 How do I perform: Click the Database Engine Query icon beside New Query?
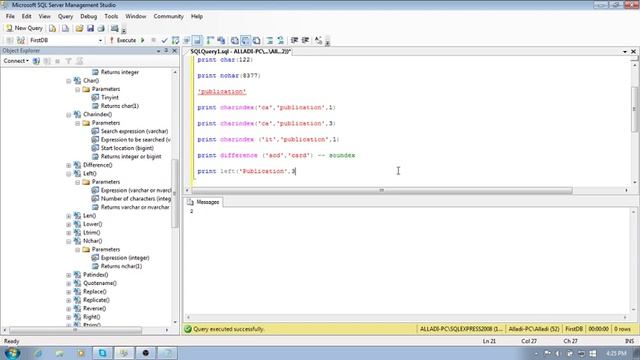52,28
